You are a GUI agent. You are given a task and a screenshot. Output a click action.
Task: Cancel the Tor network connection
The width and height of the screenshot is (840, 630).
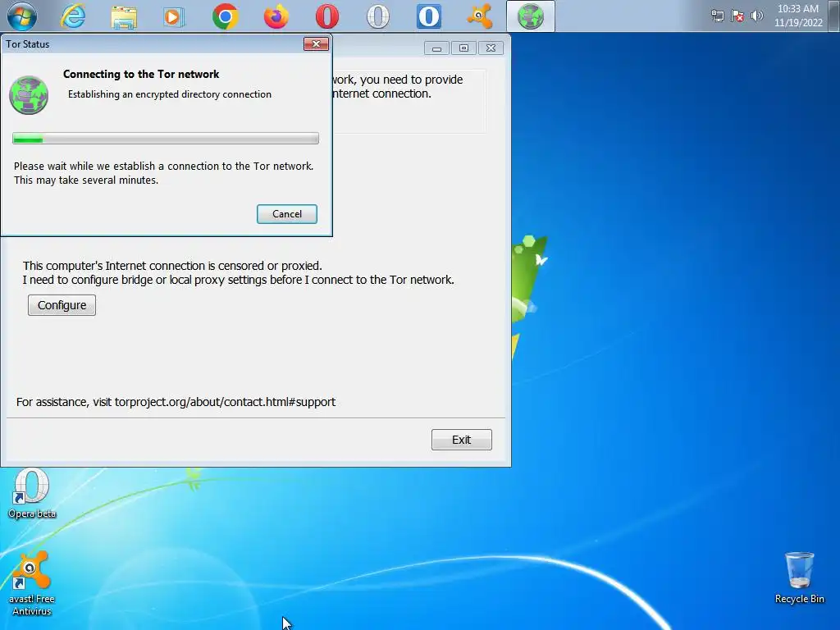(x=286, y=214)
